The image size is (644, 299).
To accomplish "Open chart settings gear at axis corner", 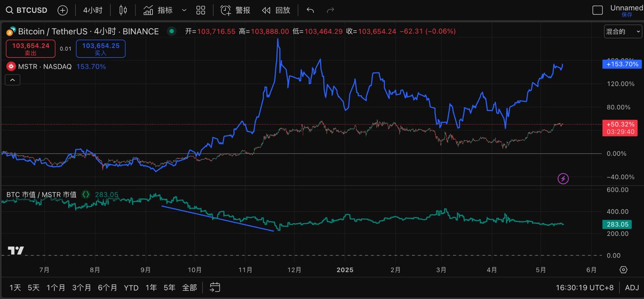I will 624,270.
